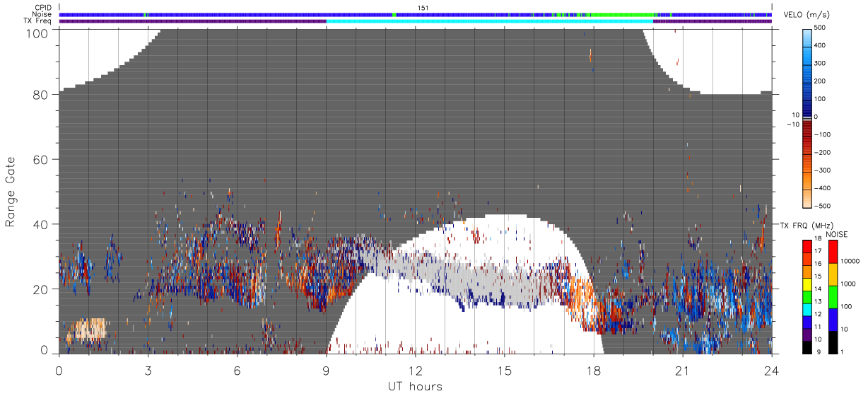The width and height of the screenshot is (868, 401).
Task: Select the green 13–14 MHz TX frequency swatch
Action: coord(807,297)
